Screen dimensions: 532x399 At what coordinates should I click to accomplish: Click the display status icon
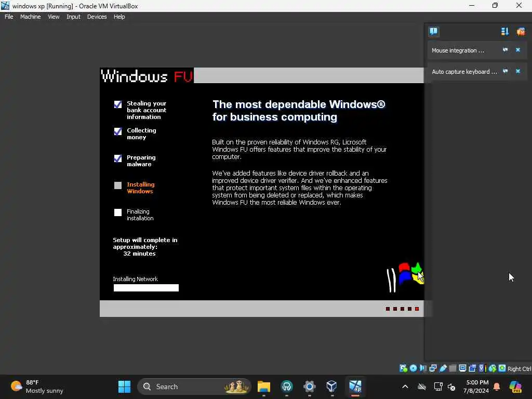tap(462, 368)
